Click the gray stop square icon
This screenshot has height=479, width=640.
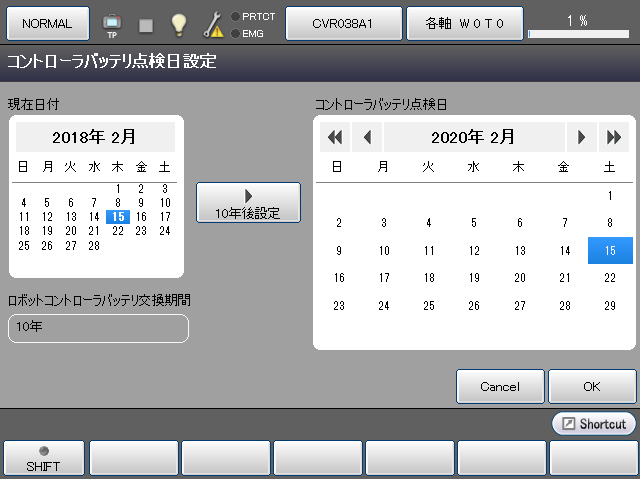(x=146, y=24)
